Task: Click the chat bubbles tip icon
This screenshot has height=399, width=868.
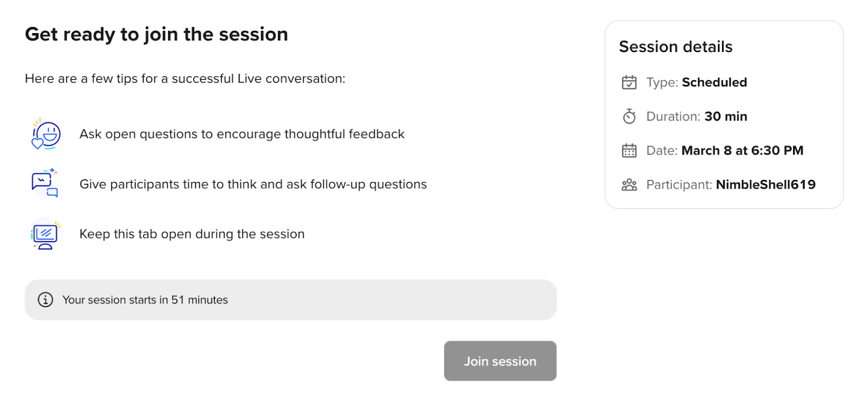Action: click(45, 183)
